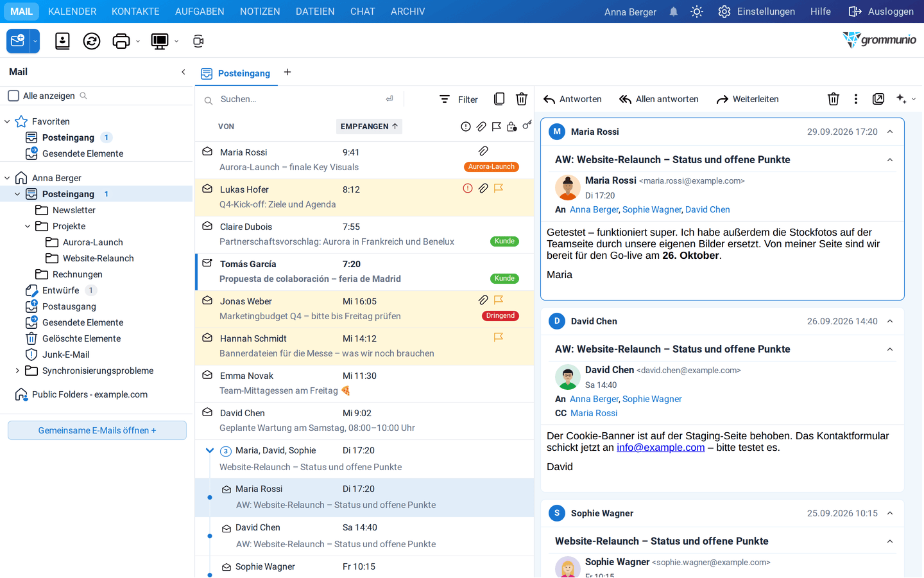The image size is (924, 578).
Task: Open Emma Novak's Team-Mittagessen email
Action: [364, 383]
